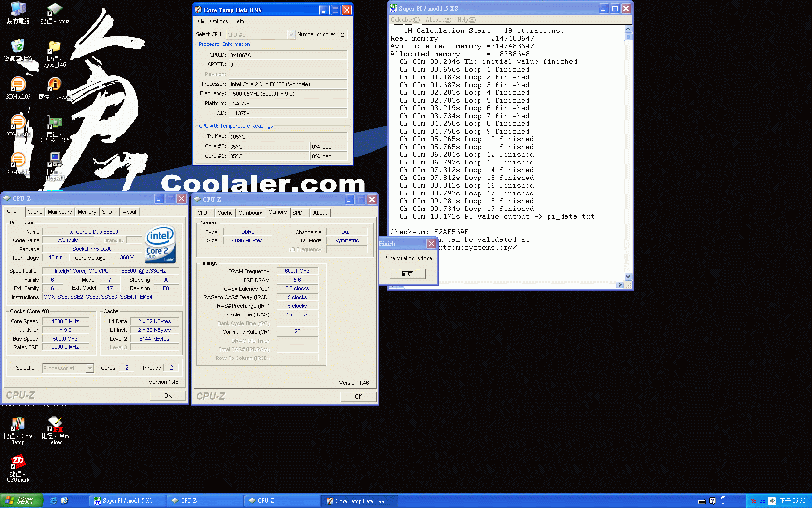Click the second quick launch browser icon
The width and height of the screenshot is (812, 508).
(x=64, y=501)
